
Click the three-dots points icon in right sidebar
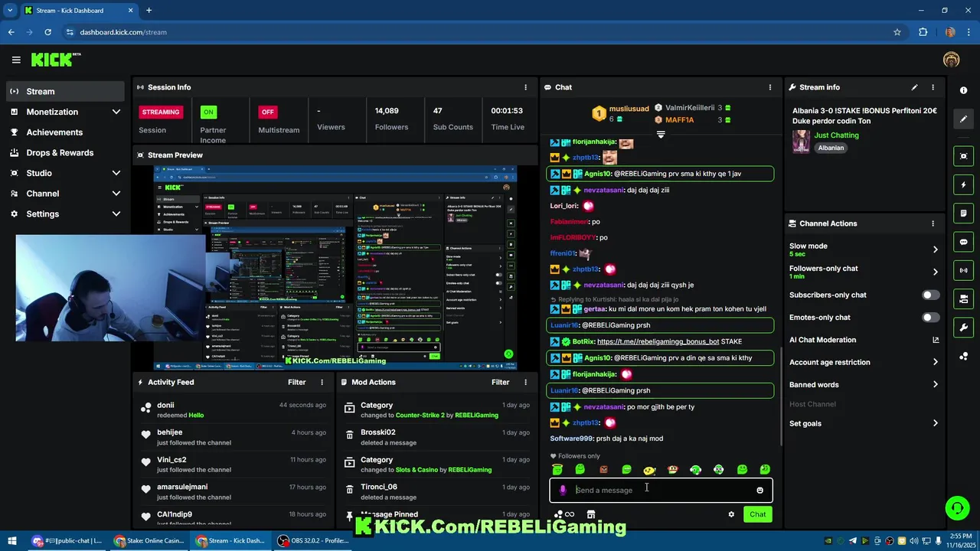click(x=963, y=357)
